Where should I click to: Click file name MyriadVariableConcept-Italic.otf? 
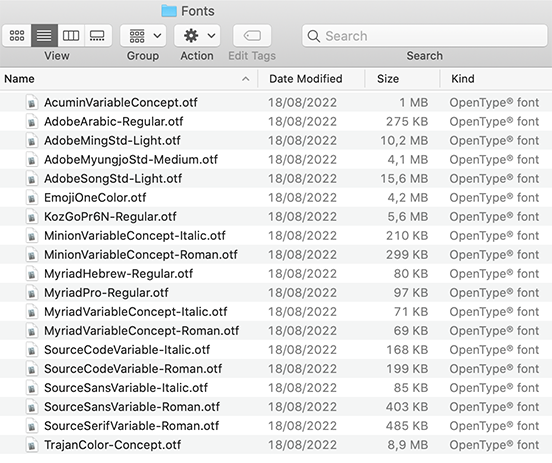point(136,312)
